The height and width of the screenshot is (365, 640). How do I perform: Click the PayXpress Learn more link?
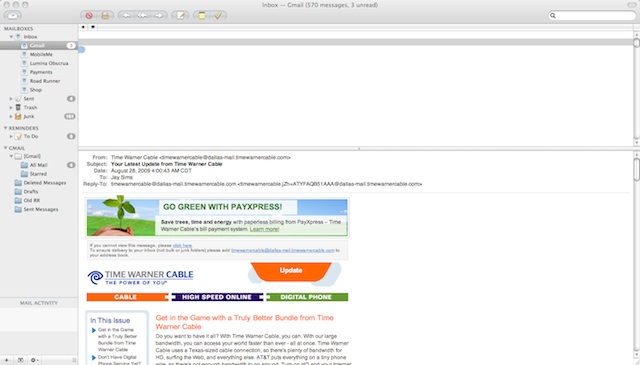pyautogui.click(x=264, y=229)
